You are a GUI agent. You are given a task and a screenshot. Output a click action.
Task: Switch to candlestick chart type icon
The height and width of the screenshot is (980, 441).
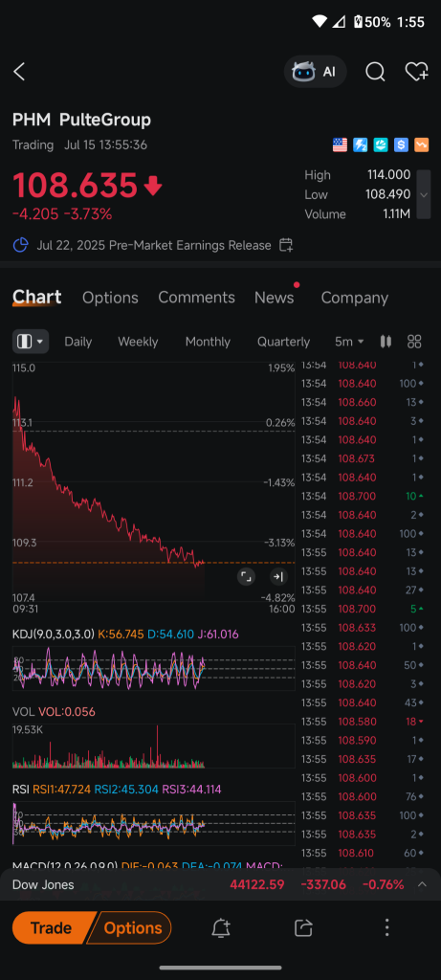point(386,342)
